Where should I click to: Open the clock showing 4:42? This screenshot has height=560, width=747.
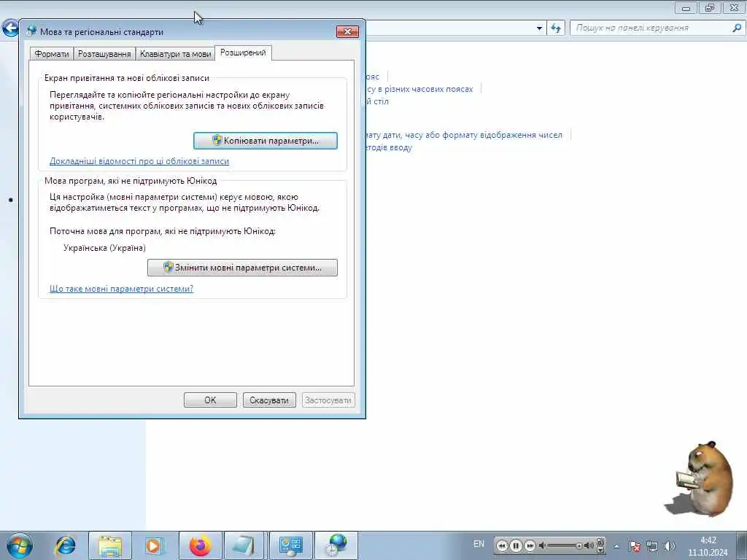coord(708,546)
